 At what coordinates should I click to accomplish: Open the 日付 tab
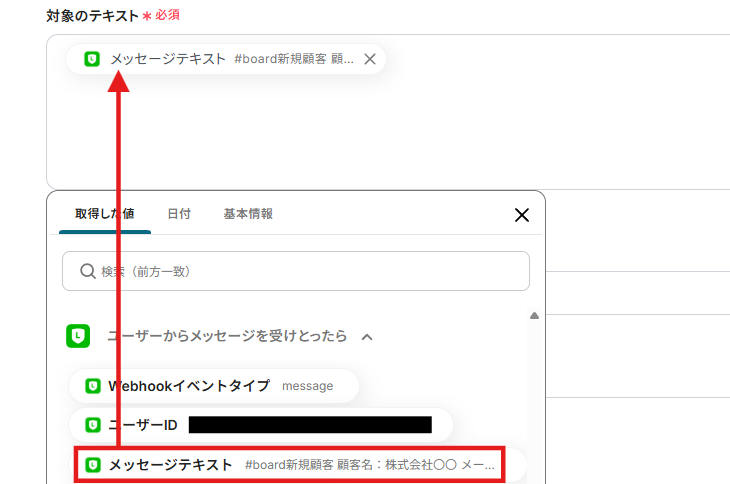pyautogui.click(x=179, y=214)
